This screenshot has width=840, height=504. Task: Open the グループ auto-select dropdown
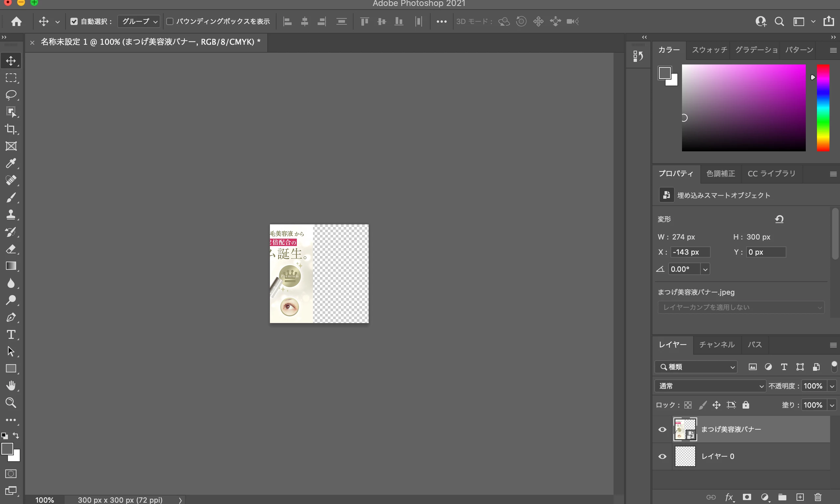point(139,21)
